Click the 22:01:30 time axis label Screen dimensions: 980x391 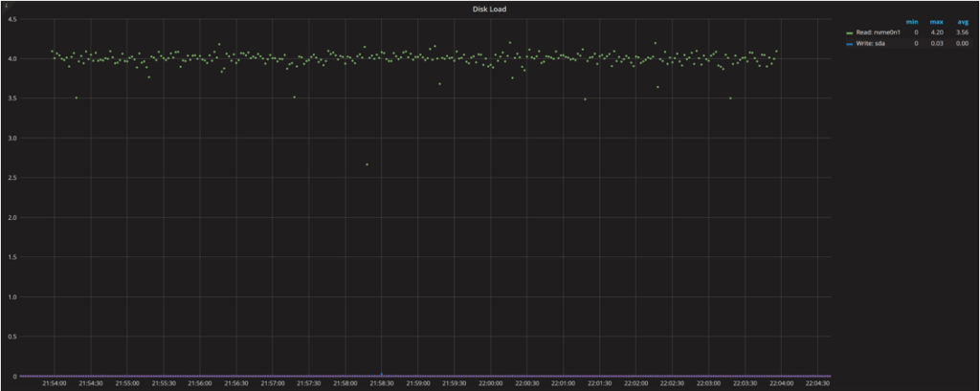tap(599, 383)
